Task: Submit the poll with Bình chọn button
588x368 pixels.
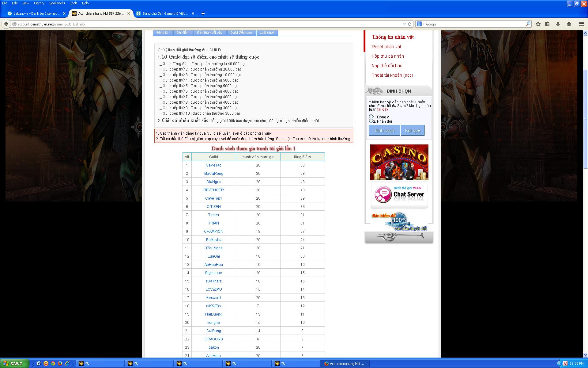Action: click(x=384, y=130)
